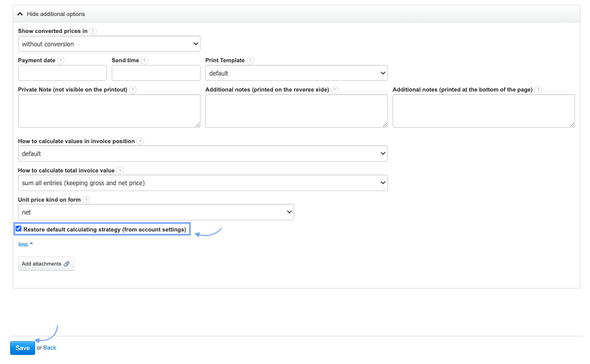Open Unit price kind on form dropdown
The image size is (590, 364).
[x=156, y=212]
